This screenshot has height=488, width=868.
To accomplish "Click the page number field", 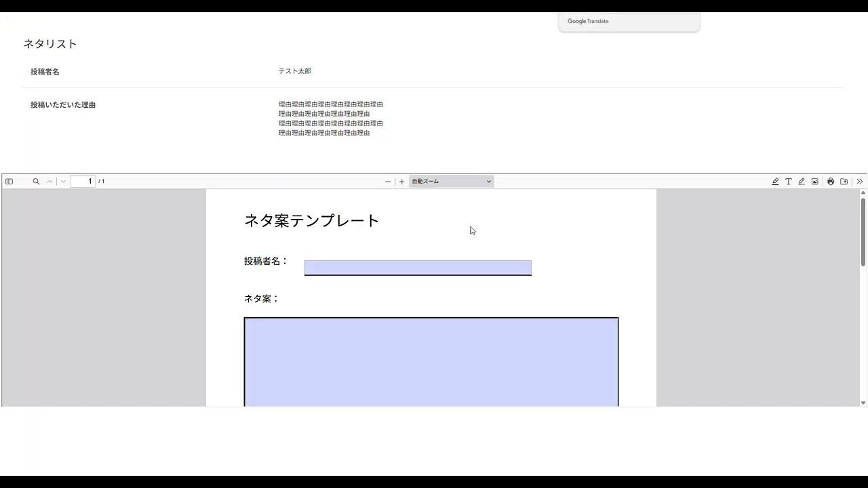I will [83, 182].
